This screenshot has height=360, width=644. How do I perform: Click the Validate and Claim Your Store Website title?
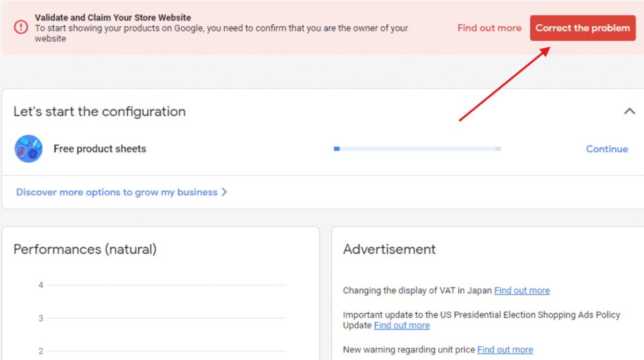pos(113,18)
